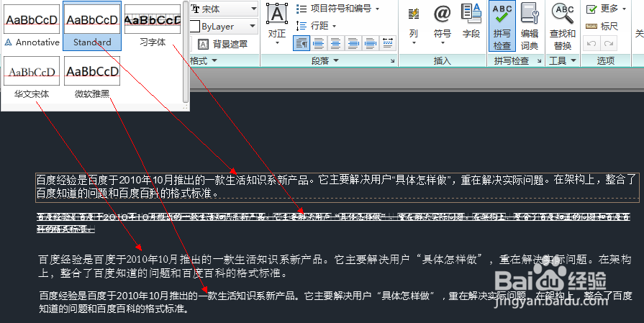Click the 字段 field icon label
This screenshot has width=644, height=323.
pos(471,34)
